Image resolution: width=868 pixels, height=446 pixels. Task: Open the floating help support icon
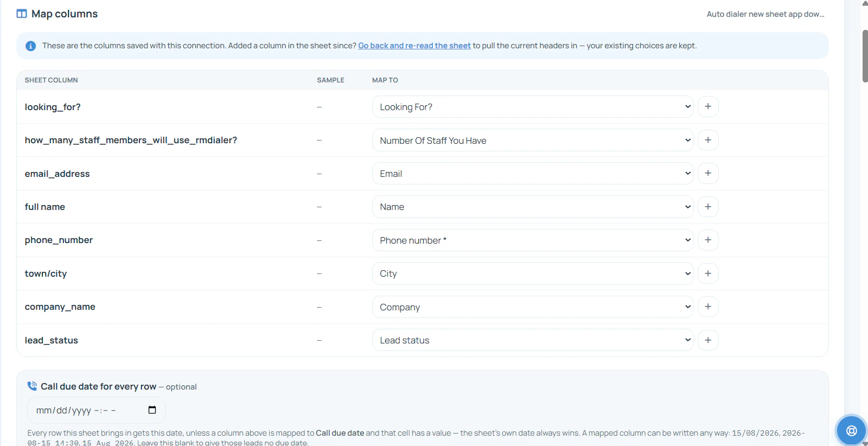click(x=851, y=431)
